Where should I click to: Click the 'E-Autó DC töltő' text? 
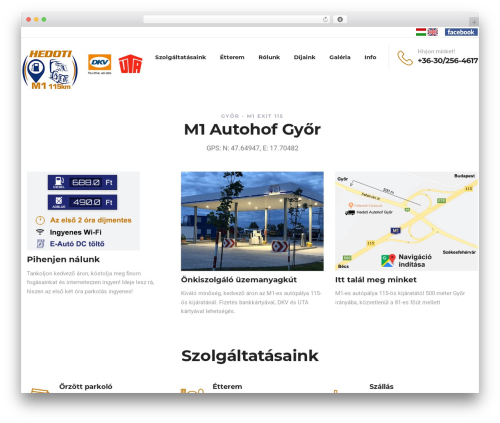pos(77,244)
